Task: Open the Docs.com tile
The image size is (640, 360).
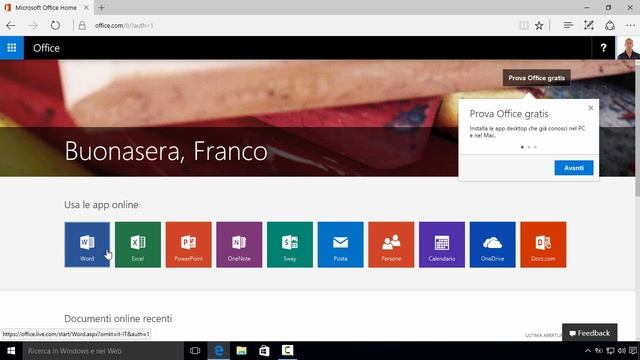Action: [x=543, y=244]
